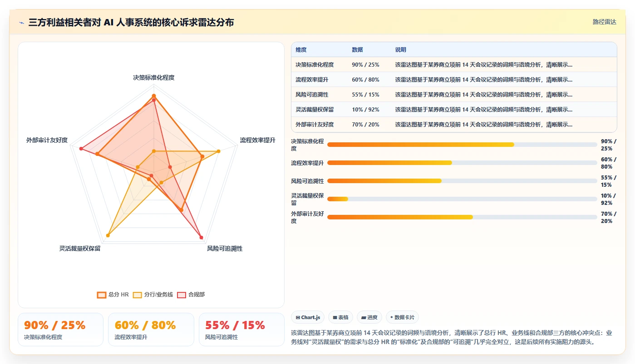
Task: Select the 风险可追溯性 table row
Action: click(x=454, y=94)
